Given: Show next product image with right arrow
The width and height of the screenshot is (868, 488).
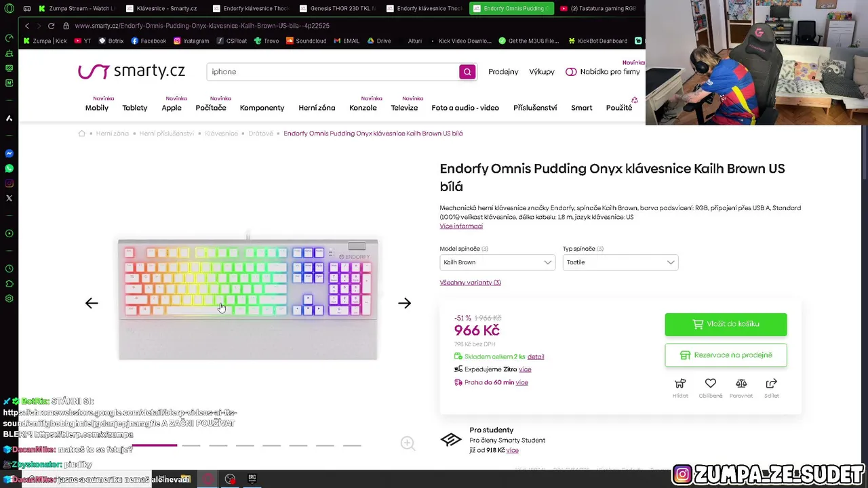Looking at the screenshot, I should coord(404,303).
